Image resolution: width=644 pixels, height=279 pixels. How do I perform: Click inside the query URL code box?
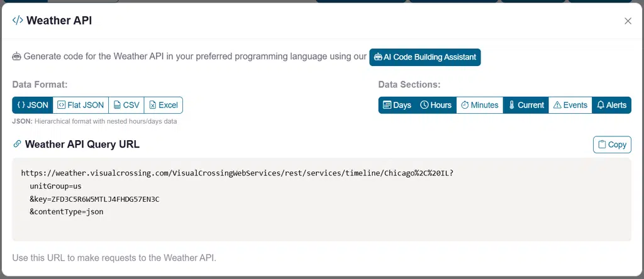pos(321,199)
